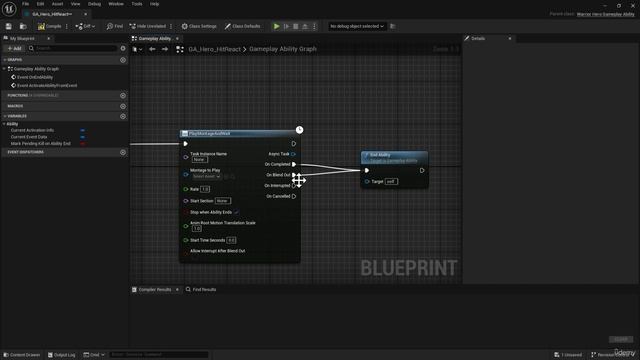Open the Edit menu

pos(40,4)
